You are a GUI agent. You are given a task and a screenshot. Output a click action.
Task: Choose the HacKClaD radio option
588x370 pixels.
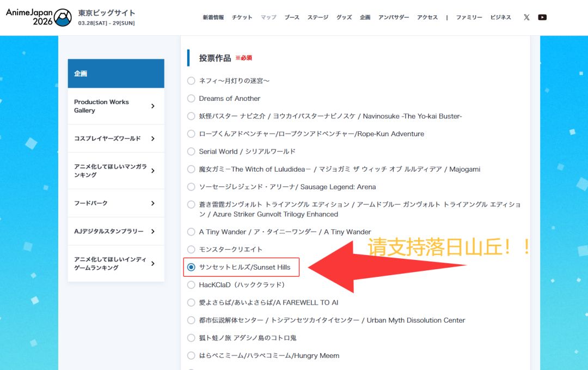coord(191,285)
